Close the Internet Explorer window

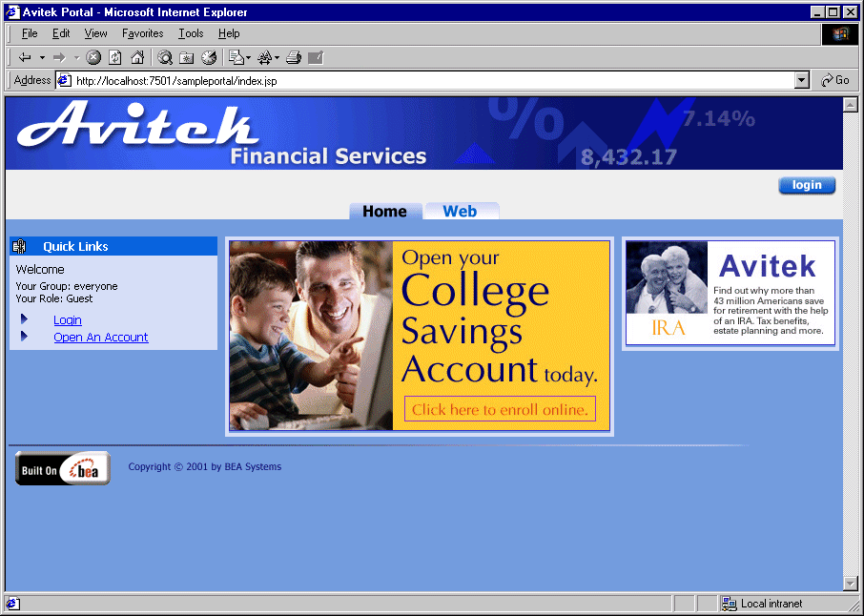pos(849,11)
